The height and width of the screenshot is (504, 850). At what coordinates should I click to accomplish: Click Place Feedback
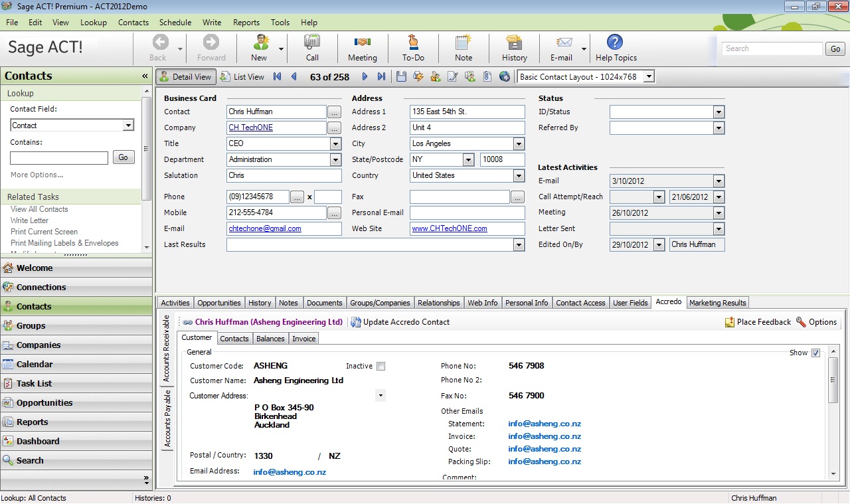point(758,322)
